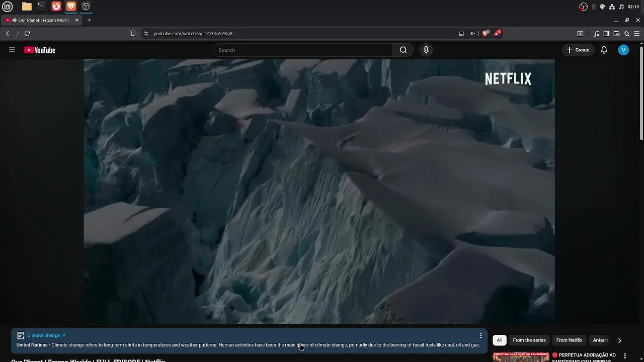Switch to Brave browser in the panel
The width and height of the screenshot is (644, 362).
71,7
